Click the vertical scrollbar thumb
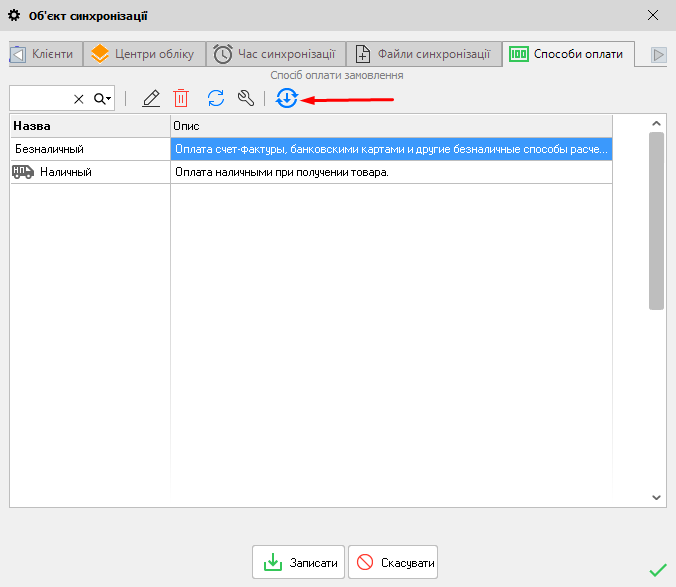The width and height of the screenshot is (676, 587). point(656,220)
